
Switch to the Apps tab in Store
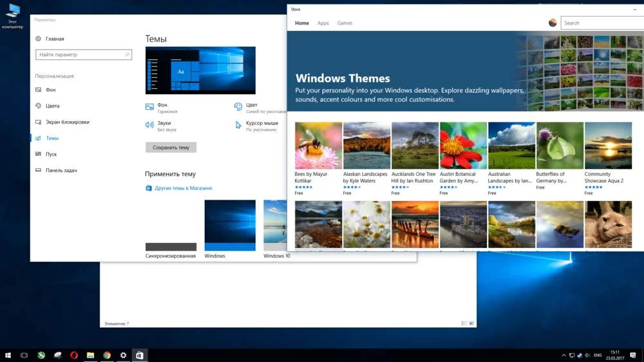coord(323,23)
